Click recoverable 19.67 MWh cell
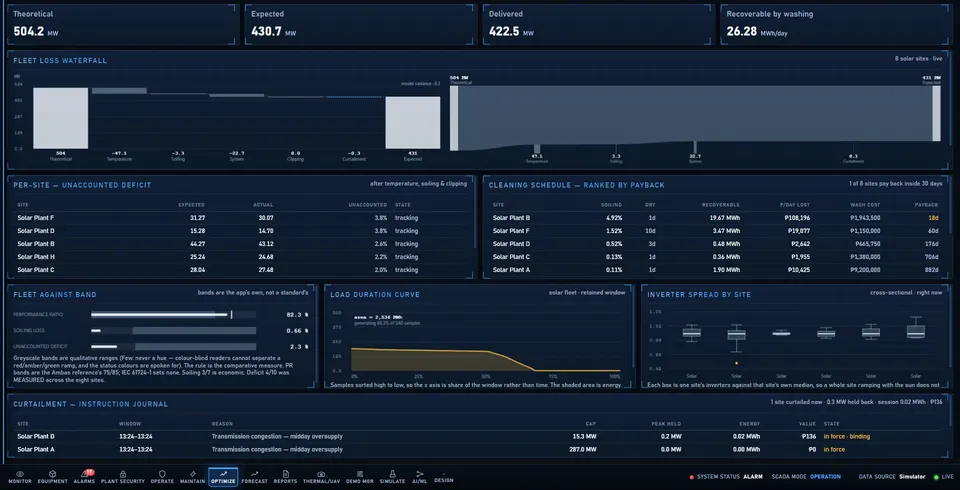960x490 pixels. [x=725, y=217]
